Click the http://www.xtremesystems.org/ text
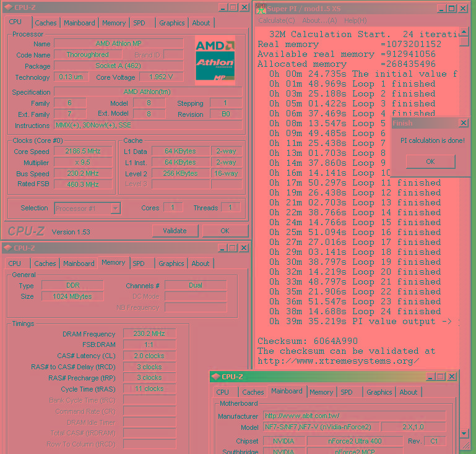Image resolution: width=476 pixels, height=454 pixels. tap(338, 361)
